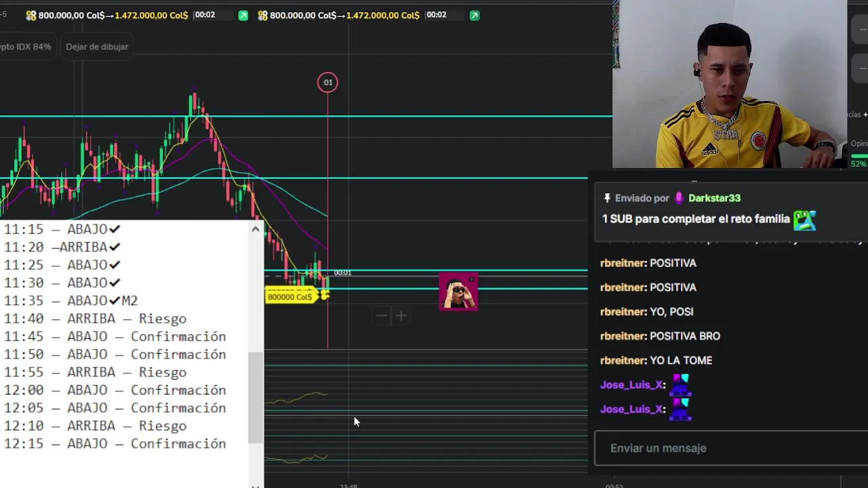Click the chat message POSITIVA BRO
This screenshot has width=868, height=488.
[685, 336]
